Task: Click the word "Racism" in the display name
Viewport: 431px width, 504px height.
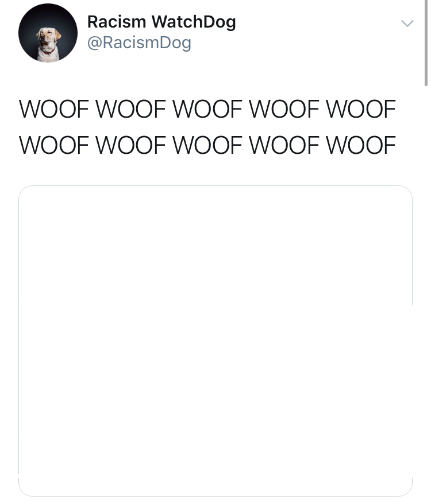Action: point(117,22)
